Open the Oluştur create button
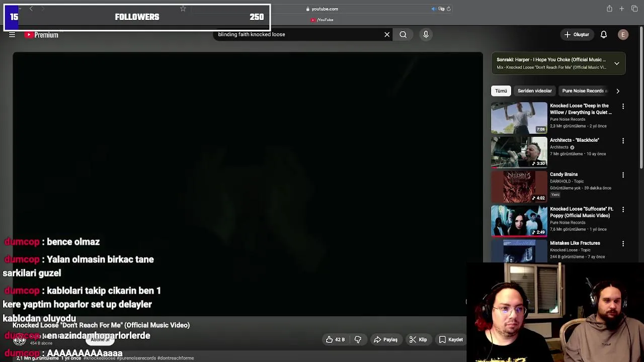The height and width of the screenshot is (362, 644). (577, 35)
